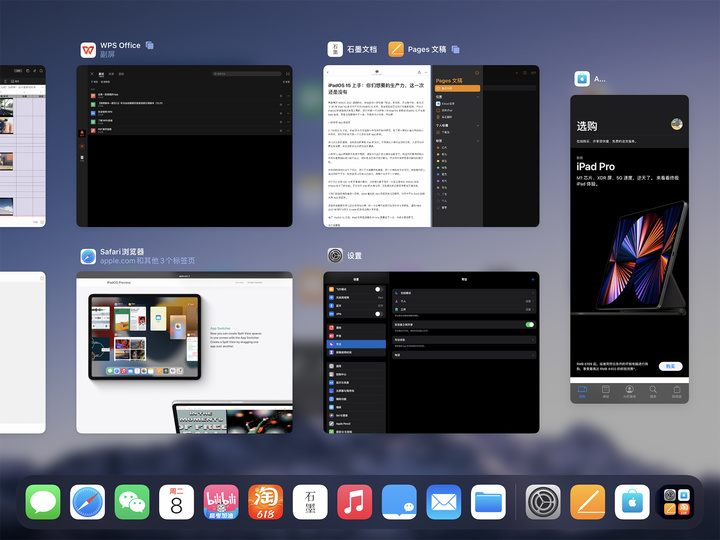Viewport: 720px width, 540px height.
Task: Open WeChat from the dock
Action: [x=132, y=502]
